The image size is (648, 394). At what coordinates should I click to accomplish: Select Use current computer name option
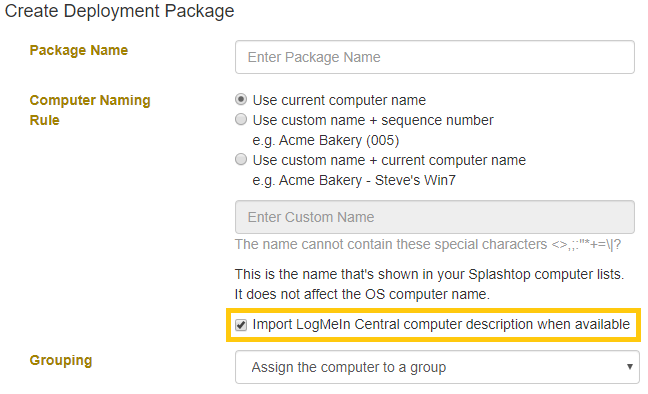coord(241,100)
